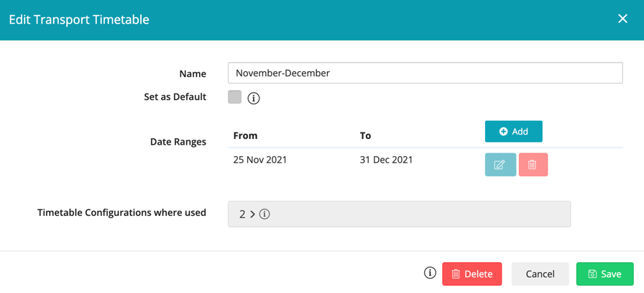Click the trash icon in date range row
Image resolution: width=644 pixels, height=293 pixels.
[x=533, y=165]
